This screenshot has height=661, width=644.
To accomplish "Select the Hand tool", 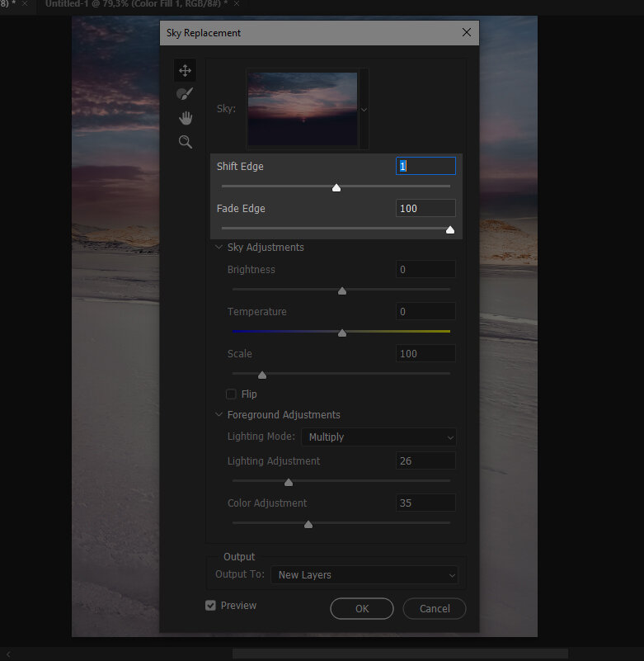I will (x=185, y=118).
